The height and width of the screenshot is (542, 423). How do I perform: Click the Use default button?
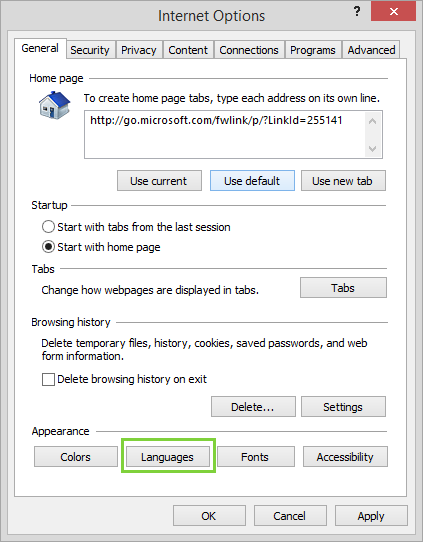[x=252, y=181]
